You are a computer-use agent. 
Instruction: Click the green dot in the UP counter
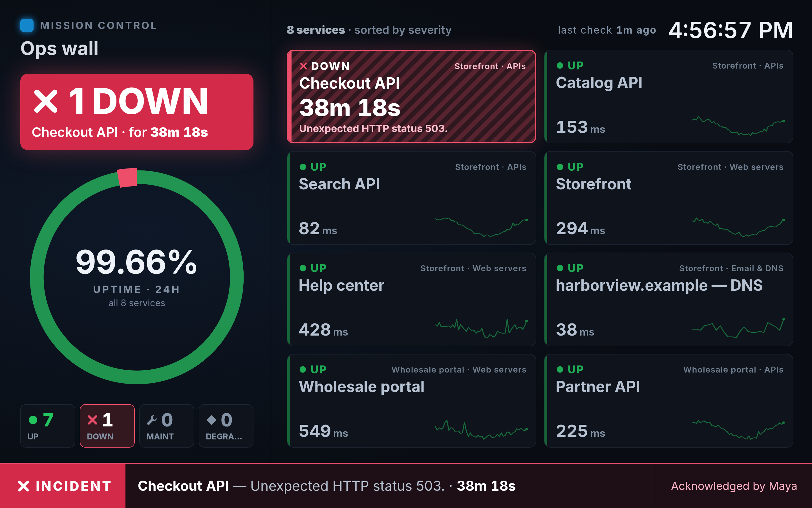[33, 420]
